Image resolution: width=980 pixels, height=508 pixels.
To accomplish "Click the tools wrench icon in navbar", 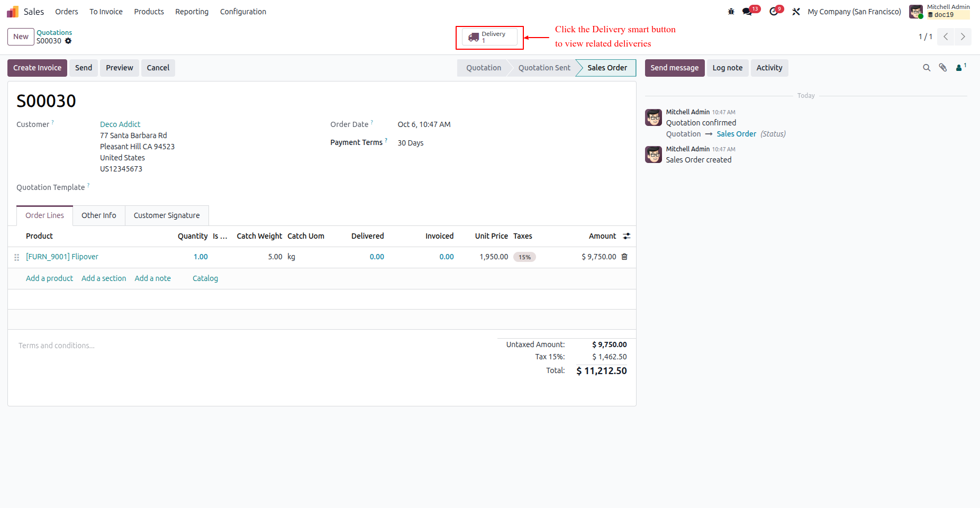I will tap(796, 12).
